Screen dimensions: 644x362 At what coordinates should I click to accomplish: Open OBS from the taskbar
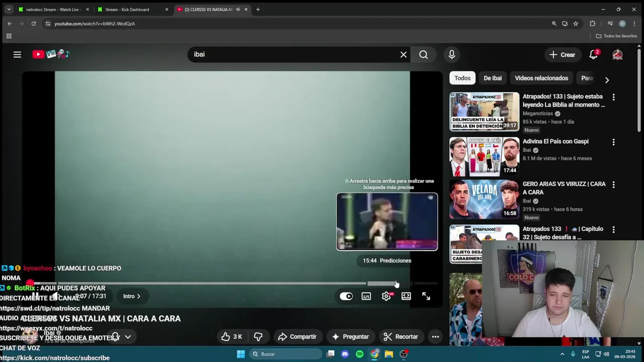[404, 354]
